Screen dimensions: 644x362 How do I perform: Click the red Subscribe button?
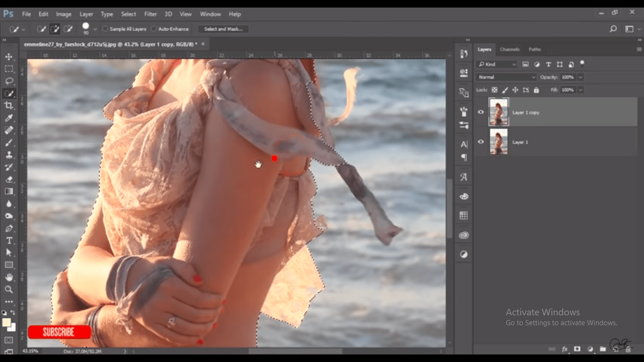[59, 332]
